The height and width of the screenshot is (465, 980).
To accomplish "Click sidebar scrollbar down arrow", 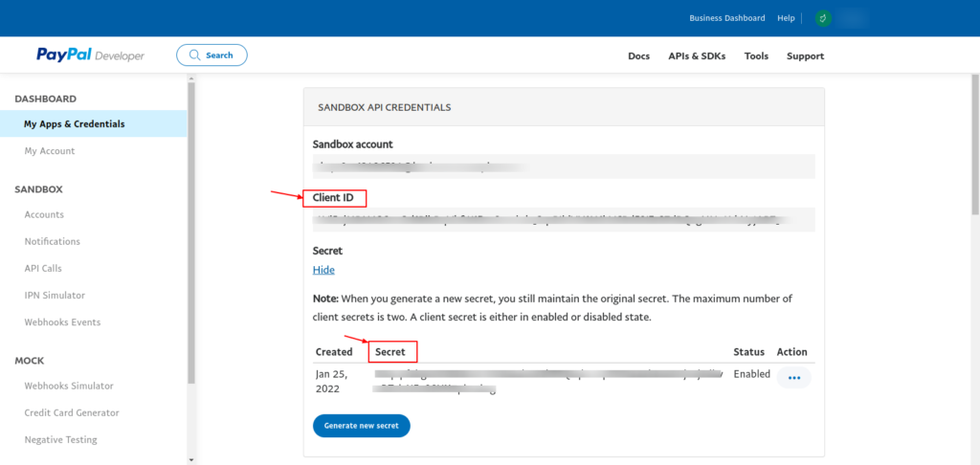I will pos(191,460).
